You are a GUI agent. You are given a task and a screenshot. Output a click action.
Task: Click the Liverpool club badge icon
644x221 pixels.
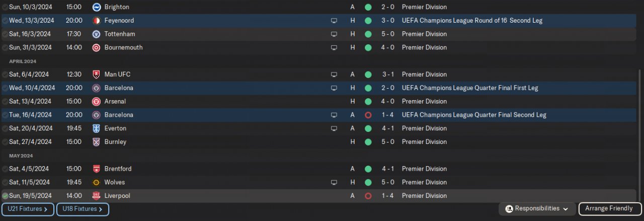(97, 196)
